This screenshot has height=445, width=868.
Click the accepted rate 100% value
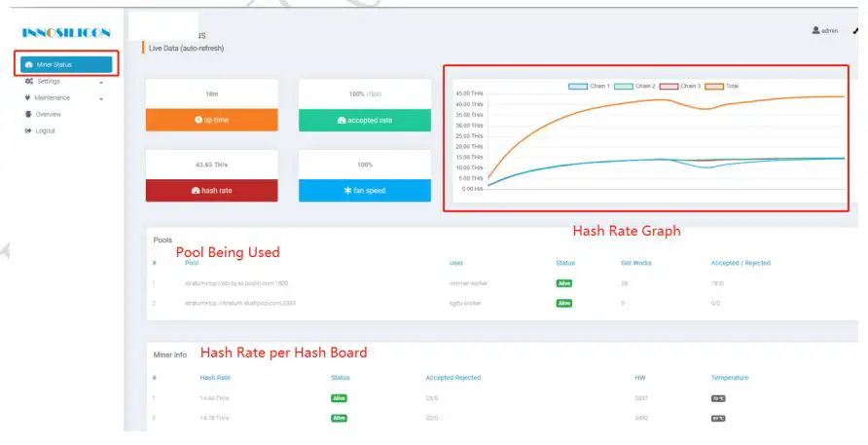[356, 94]
